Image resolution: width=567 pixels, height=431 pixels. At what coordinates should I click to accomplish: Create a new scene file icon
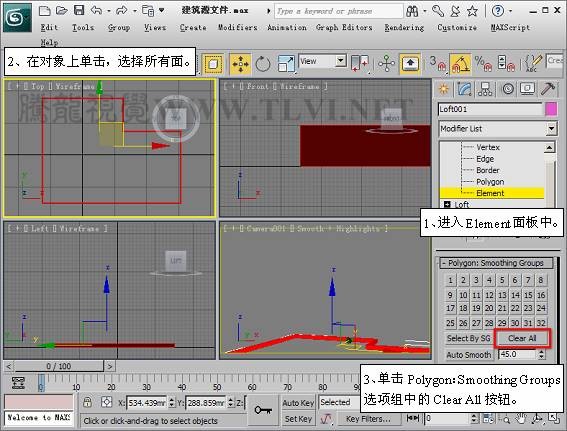click(44, 10)
